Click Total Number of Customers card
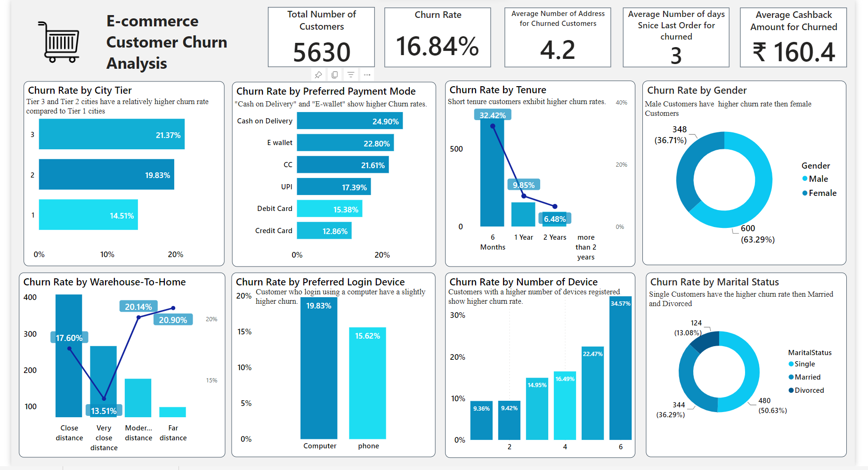Screen dimensions: 868x470 tap(321, 37)
